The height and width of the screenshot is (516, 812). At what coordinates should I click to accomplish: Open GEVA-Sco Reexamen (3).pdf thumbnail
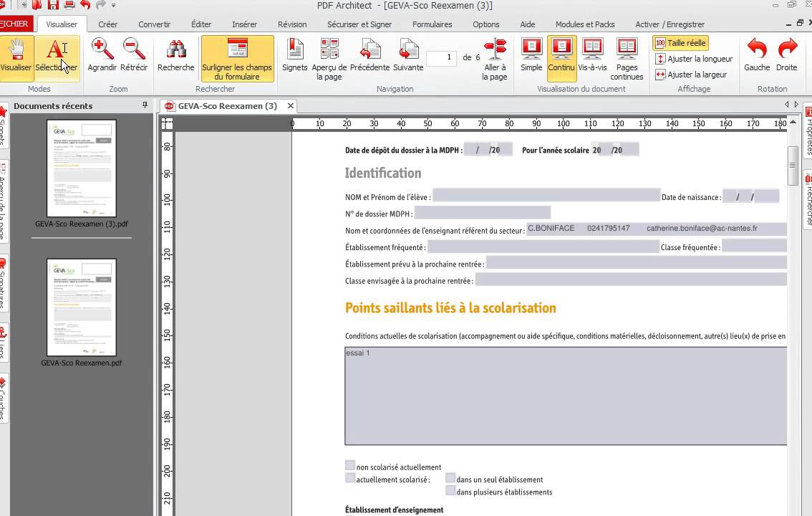click(82, 168)
